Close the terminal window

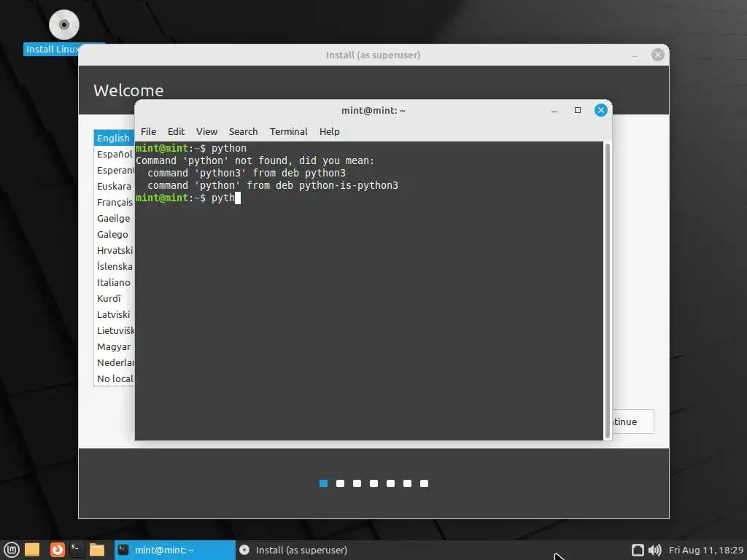point(601,111)
